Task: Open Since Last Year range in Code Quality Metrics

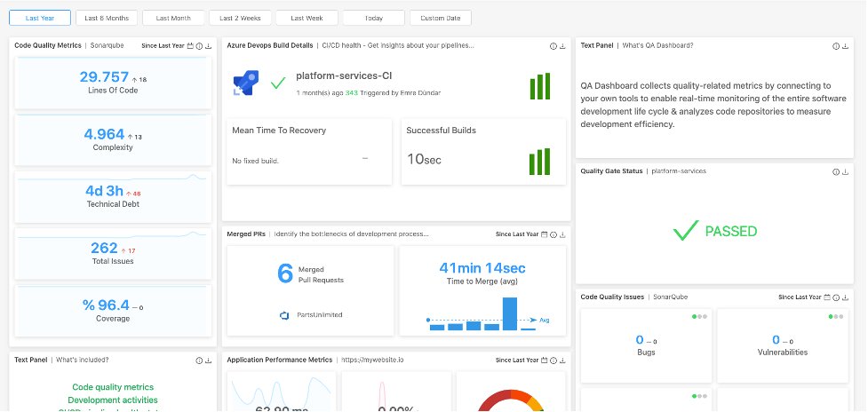Action: [x=163, y=46]
